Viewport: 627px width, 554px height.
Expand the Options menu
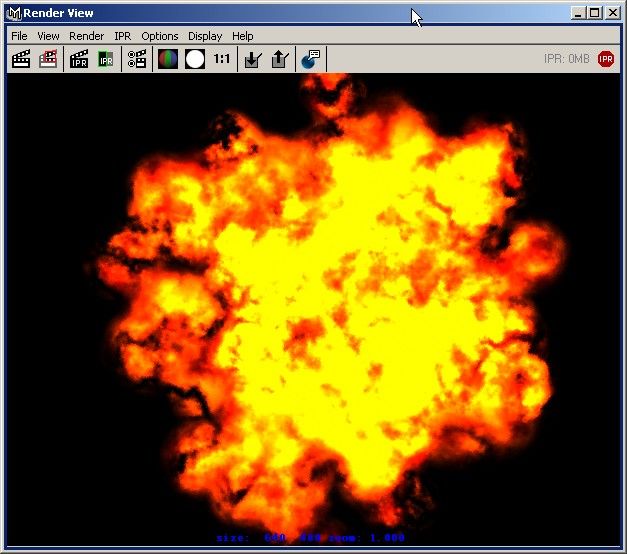(x=159, y=36)
